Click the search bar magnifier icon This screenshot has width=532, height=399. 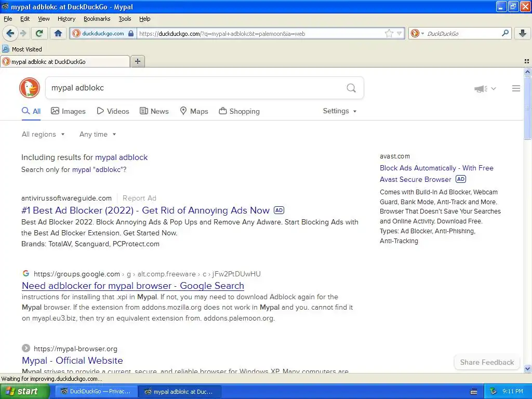[x=505, y=33]
